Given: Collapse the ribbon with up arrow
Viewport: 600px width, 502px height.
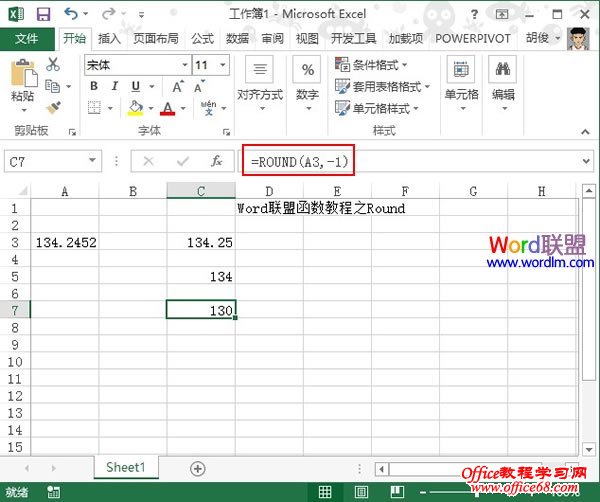Looking at the screenshot, I should click(x=585, y=131).
